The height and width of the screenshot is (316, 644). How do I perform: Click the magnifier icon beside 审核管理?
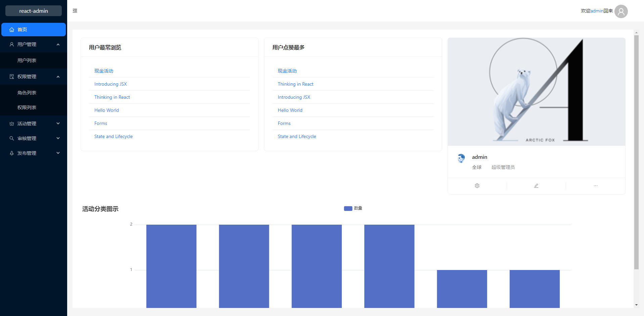(x=12, y=138)
